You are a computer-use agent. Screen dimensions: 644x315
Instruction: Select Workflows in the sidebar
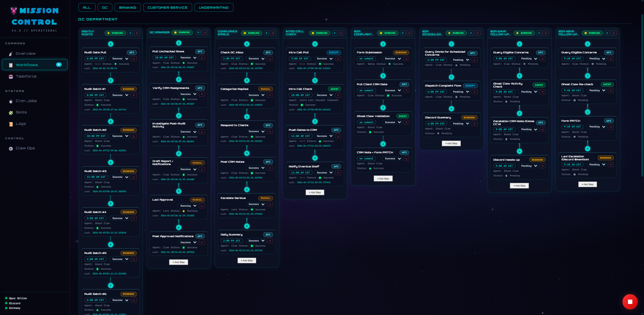[35, 65]
